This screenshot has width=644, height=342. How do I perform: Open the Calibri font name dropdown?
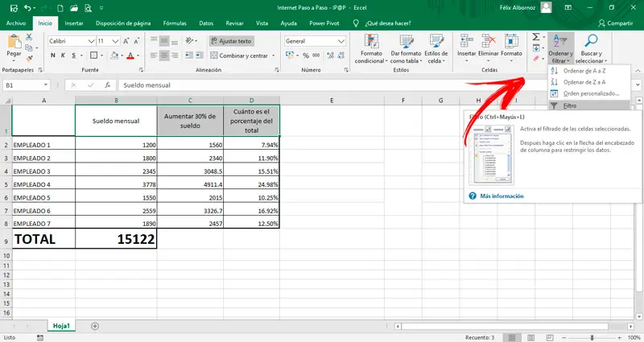pos(92,40)
